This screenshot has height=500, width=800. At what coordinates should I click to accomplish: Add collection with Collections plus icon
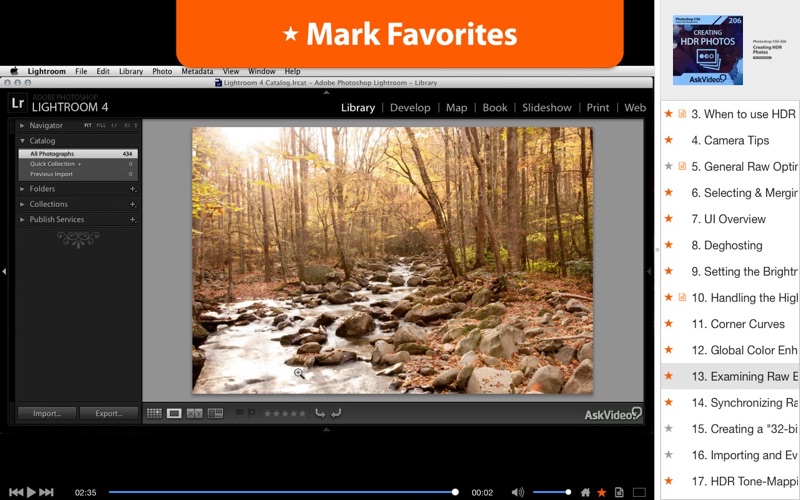133,204
